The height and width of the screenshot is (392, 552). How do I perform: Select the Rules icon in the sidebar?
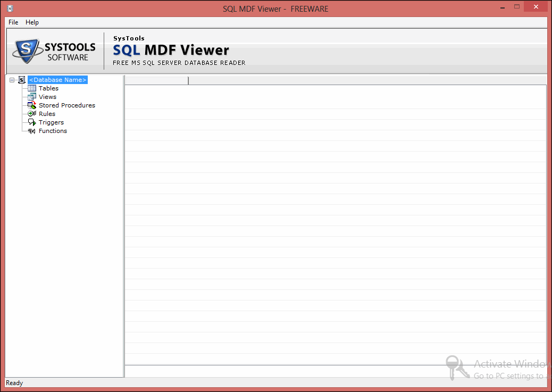[32, 114]
